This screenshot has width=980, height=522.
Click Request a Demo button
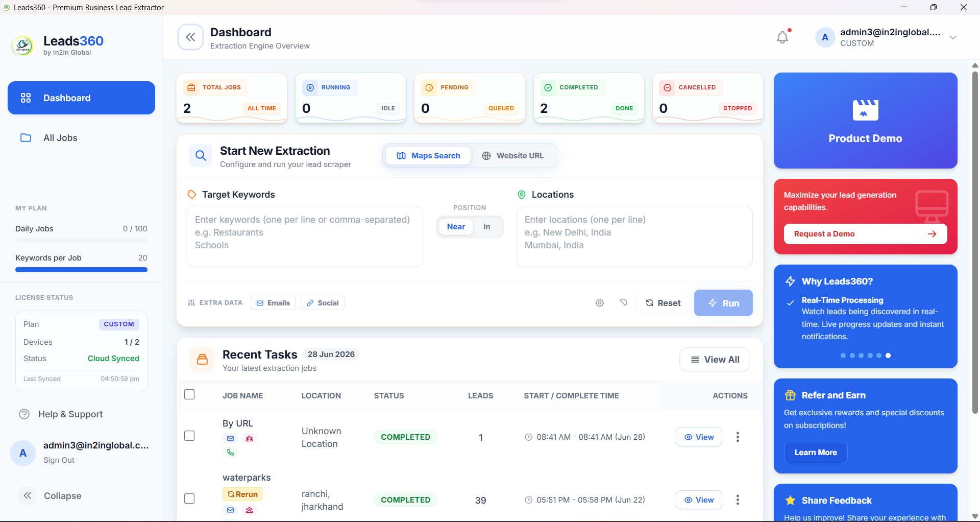[x=865, y=234]
